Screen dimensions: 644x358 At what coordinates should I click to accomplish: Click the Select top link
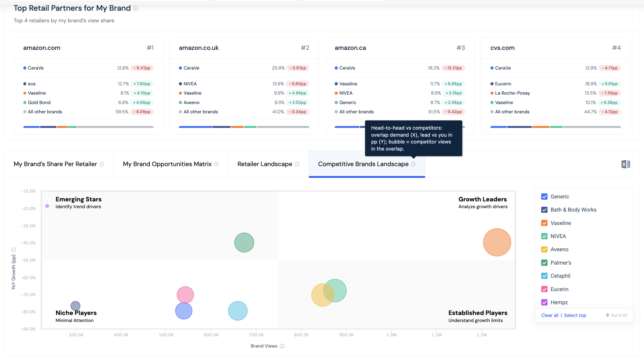click(x=575, y=315)
